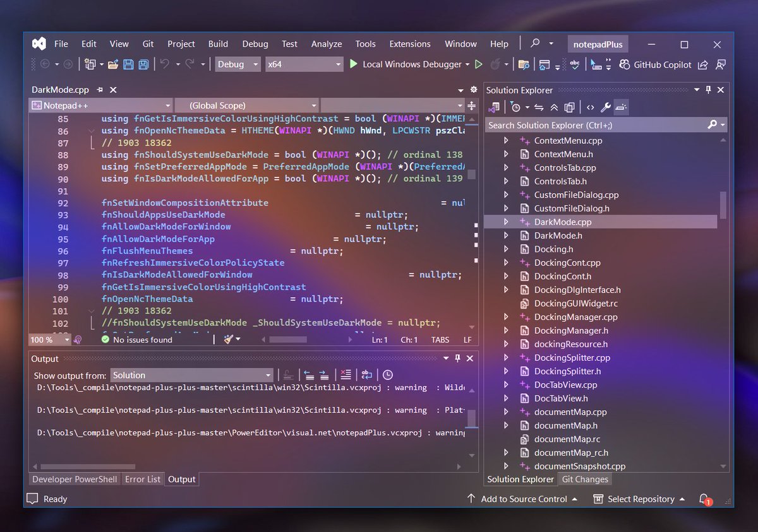This screenshot has width=758, height=532.
Task: Click the Output window vertical scrollbar thumb
Action: coord(471,418)
